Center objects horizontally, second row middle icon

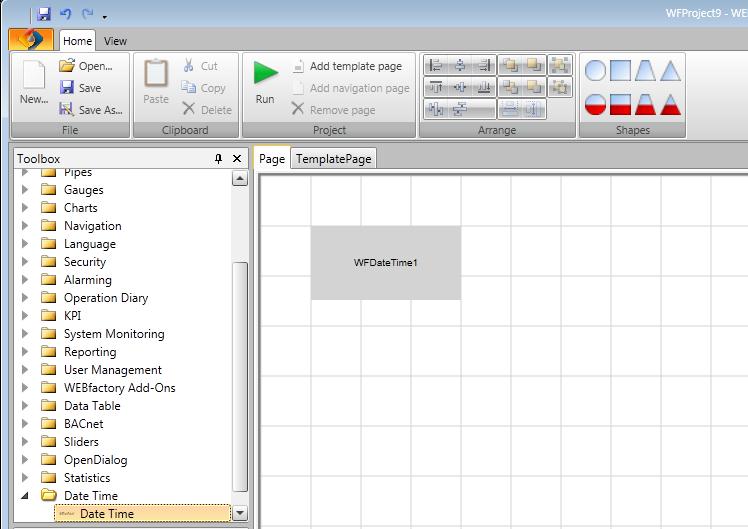click(x=460, y=87)
